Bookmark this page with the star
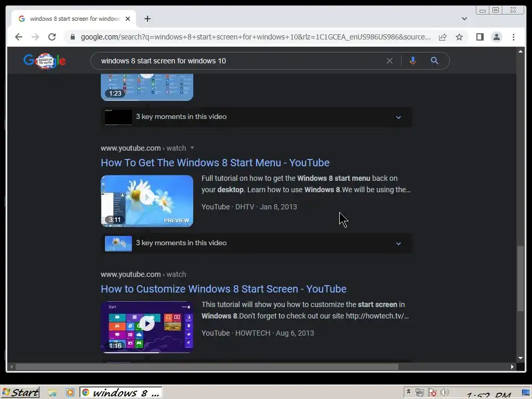 459,37
